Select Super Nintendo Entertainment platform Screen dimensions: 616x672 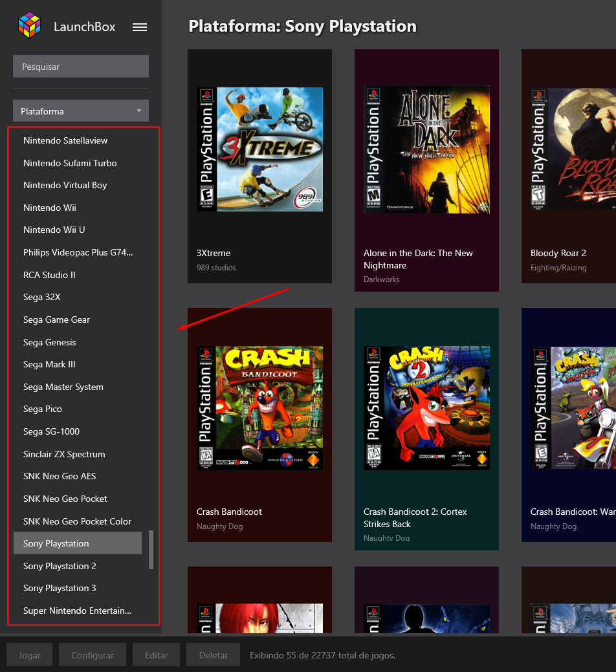[78, 611]
